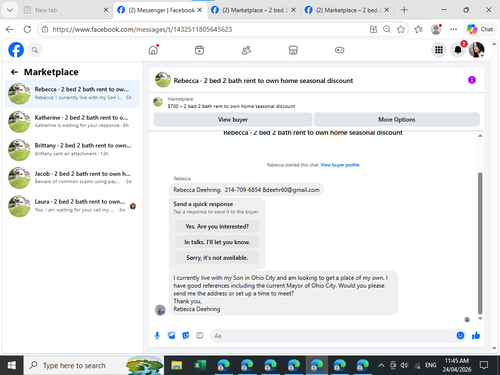Open the emoji picker in message box
The width and height of the screenshot is (500, 375).
(460, 335)
